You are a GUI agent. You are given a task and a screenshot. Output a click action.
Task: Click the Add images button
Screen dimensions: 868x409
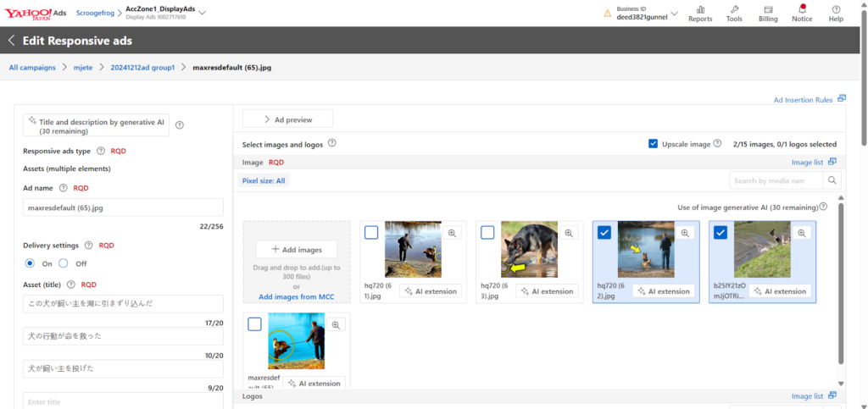[296, 249]
